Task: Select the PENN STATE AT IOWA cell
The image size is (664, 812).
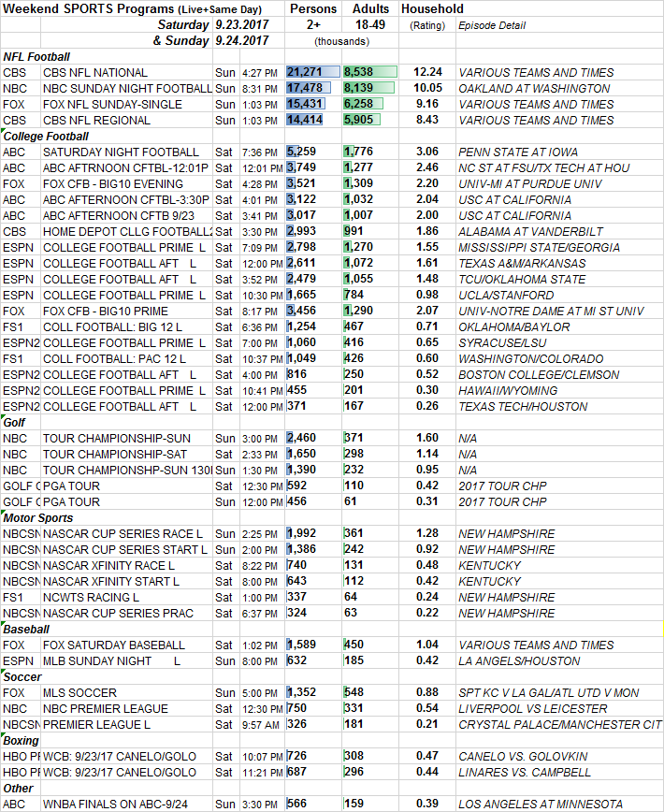Action: click(x=512, y=152)
